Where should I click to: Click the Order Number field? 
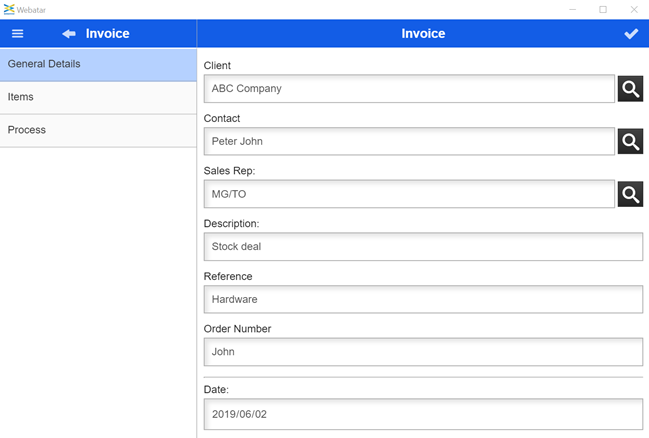pyautogui.click(x=422, y=352)
